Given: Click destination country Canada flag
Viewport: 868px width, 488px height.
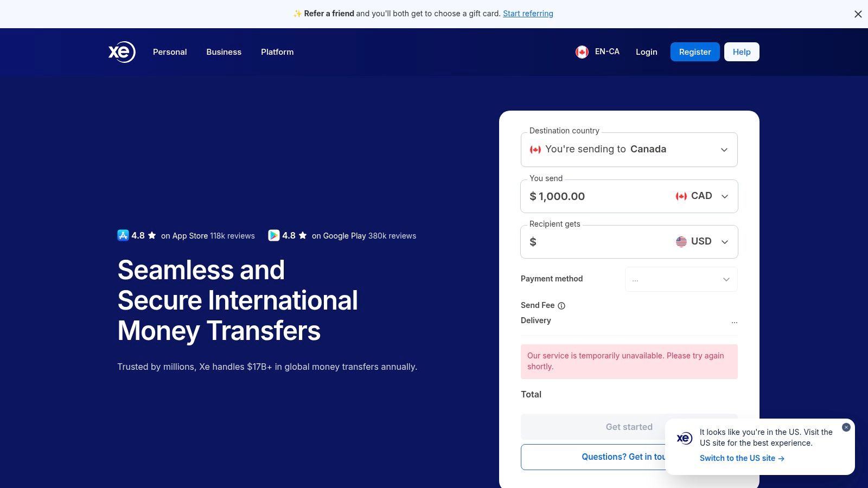Looking at the screenshot, I should tap(535, 150).
